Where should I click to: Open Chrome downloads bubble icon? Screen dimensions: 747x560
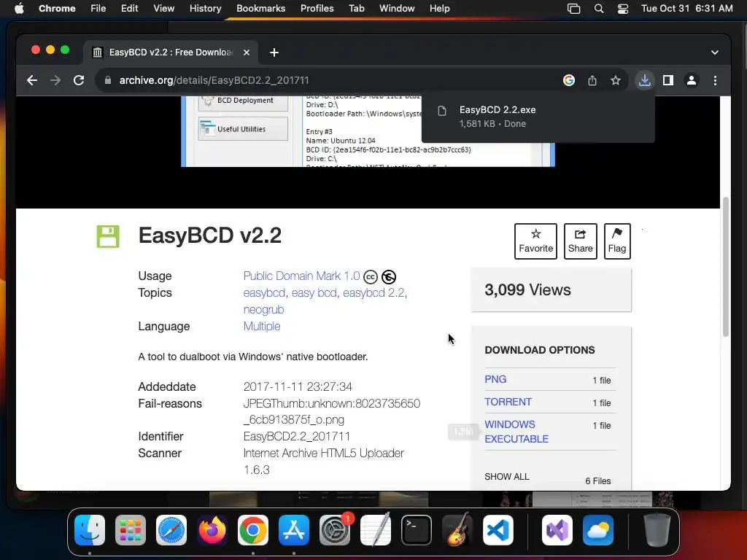point(645,80)
